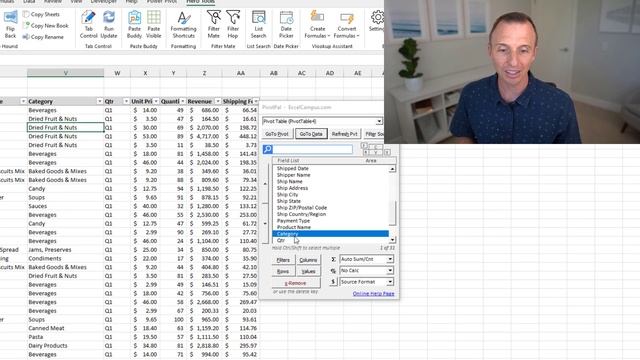Add field to Filters area

click(x=283, y=260)
